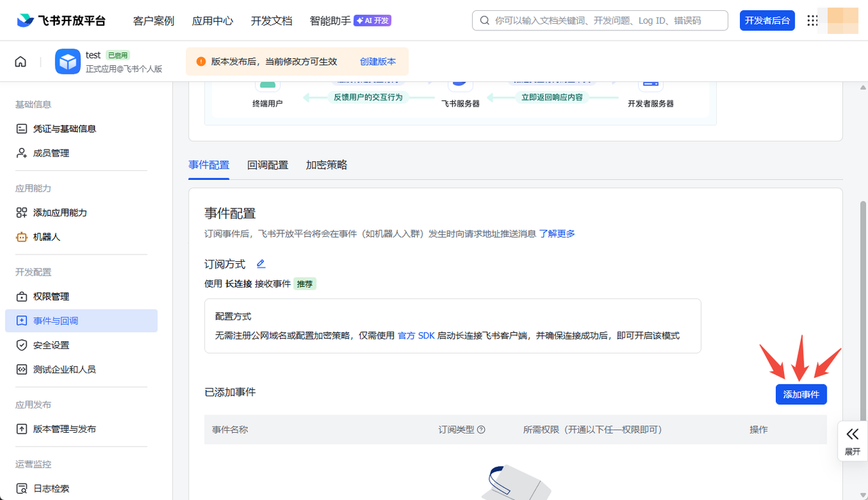The width and height of the screenshot is (868, 500).
Task: Click the keyword search input field
Action: click(599, 20)
